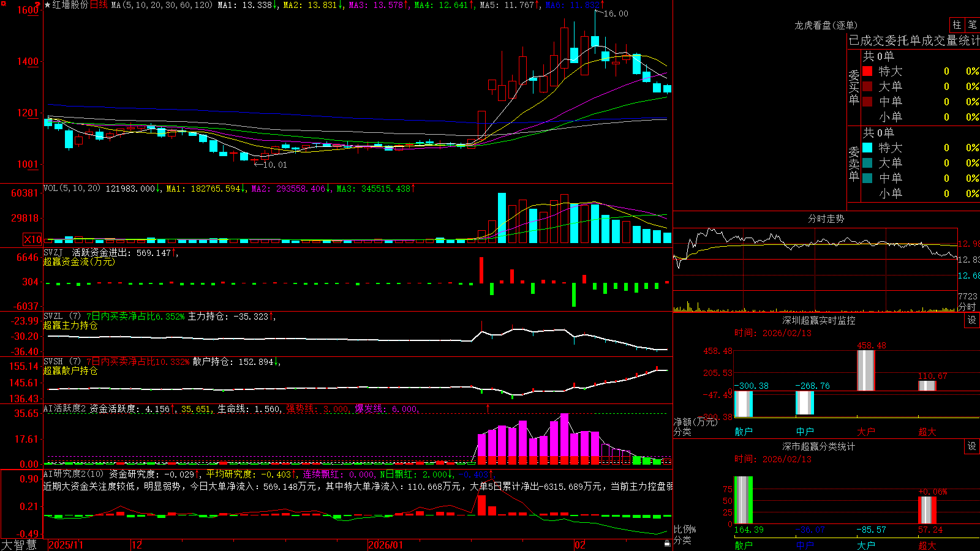Click 超大 bar 110.67 in 实时监控 chart
This screenshot has height=551, width=980.
[927, 386]
